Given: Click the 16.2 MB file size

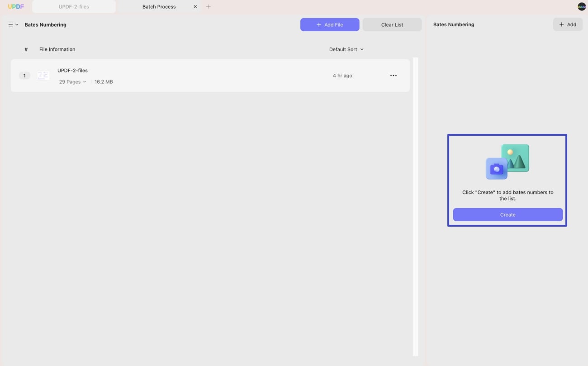Looking at the screenshot, I should tap(104, 82).
